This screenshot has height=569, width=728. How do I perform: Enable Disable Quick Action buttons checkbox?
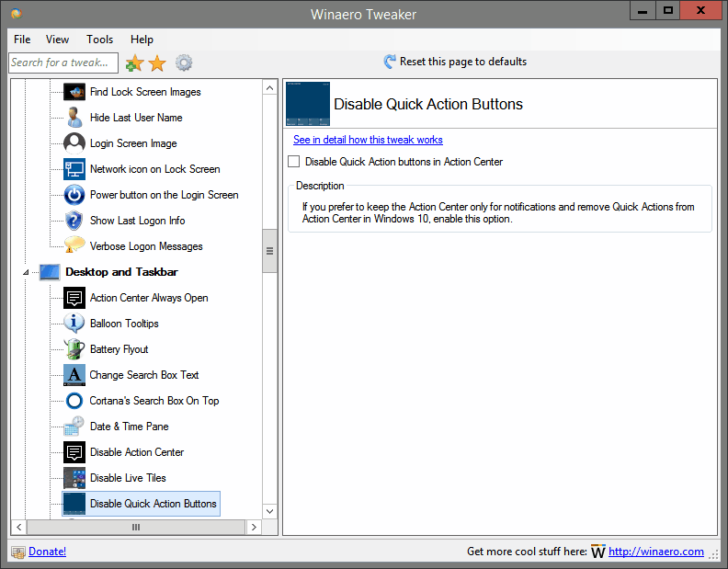tap(294, 162)
